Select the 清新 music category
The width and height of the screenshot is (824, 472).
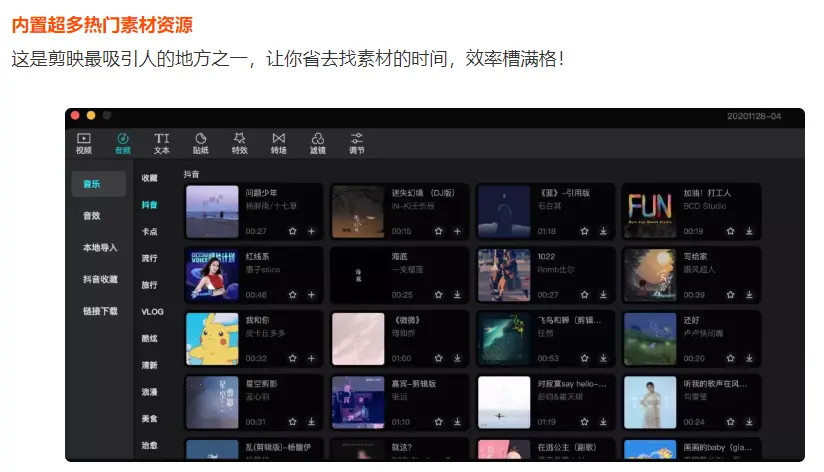pyautogui.click(x=149, y=365)
